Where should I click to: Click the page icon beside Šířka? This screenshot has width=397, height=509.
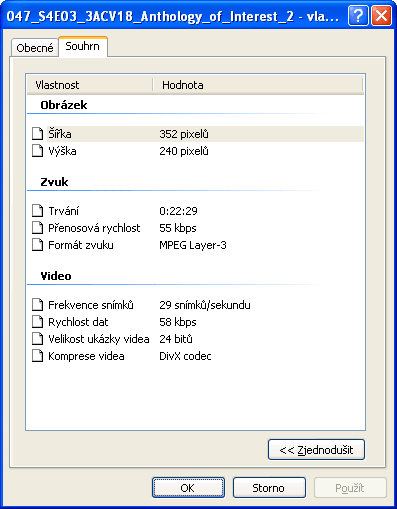click(x=37, y=134)
